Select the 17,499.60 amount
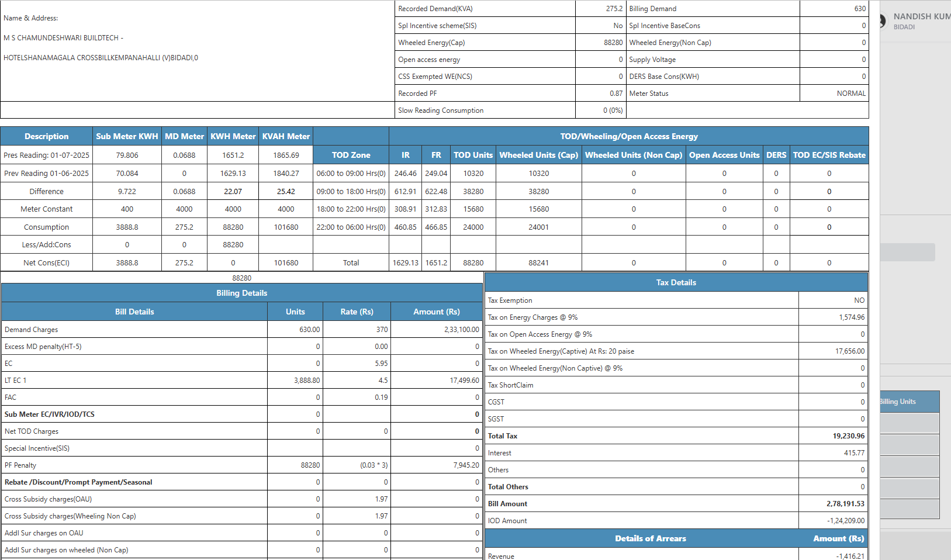Image resolution: width=951 pixels, height=560 pixels. pos(464,381)
